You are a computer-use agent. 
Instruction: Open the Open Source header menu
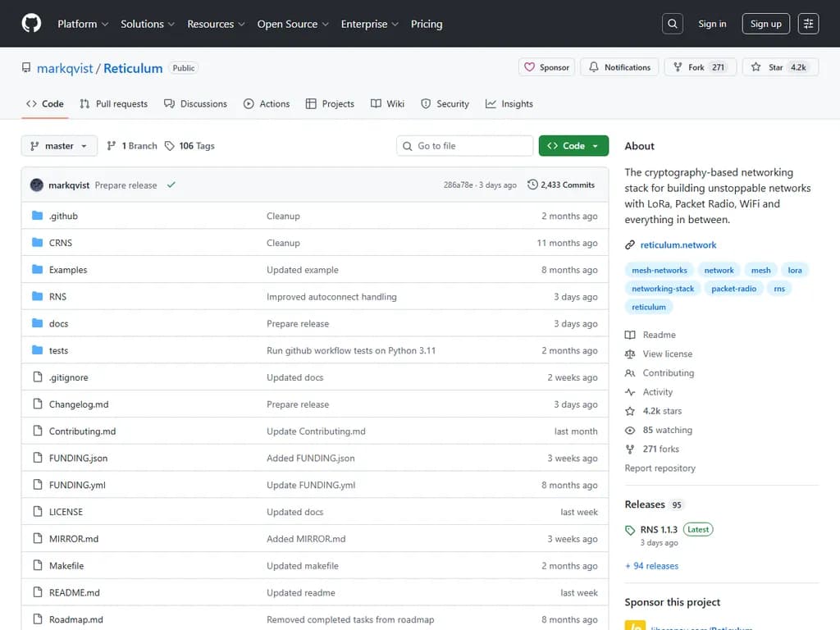[x=293, y=24]
